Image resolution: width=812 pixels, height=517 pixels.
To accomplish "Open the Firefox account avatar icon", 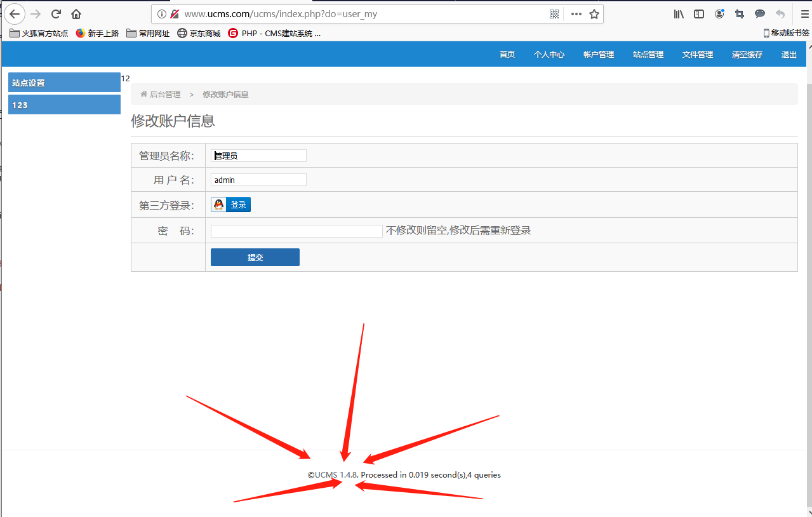I will [x=719, y=14].
